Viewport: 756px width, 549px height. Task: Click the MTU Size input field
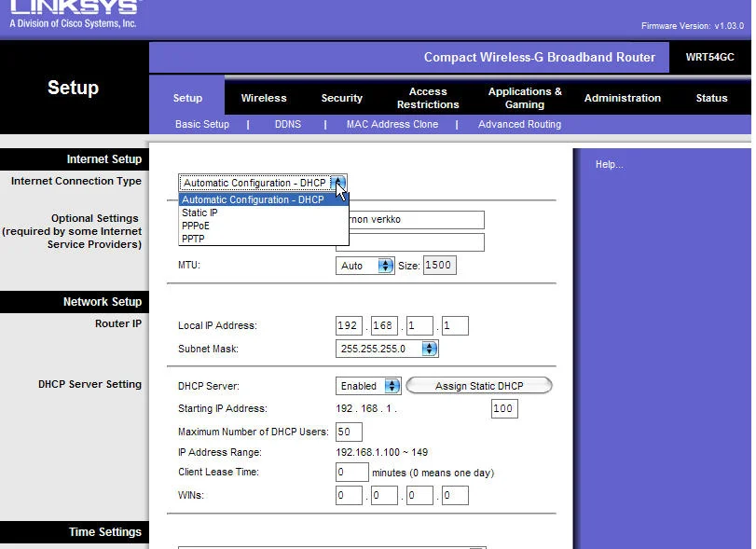(x=439, y=266)
